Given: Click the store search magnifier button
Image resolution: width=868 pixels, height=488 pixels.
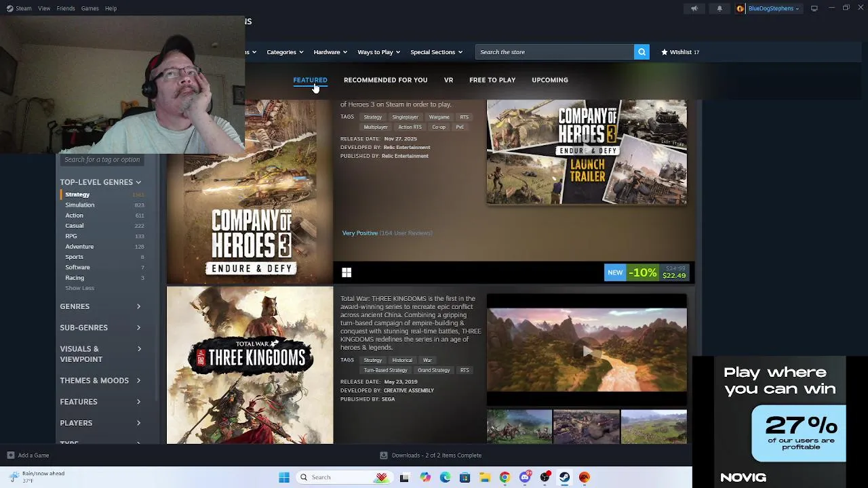Looking at the screenshot, I should coord(642,52).
